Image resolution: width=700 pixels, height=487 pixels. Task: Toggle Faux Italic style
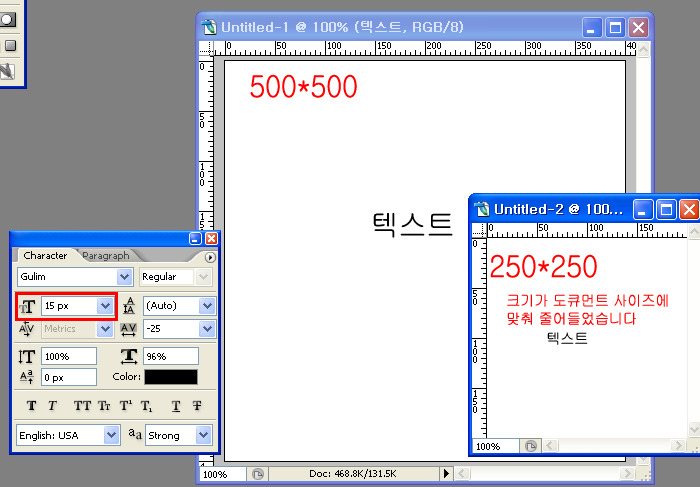click(x=52, y=405)
